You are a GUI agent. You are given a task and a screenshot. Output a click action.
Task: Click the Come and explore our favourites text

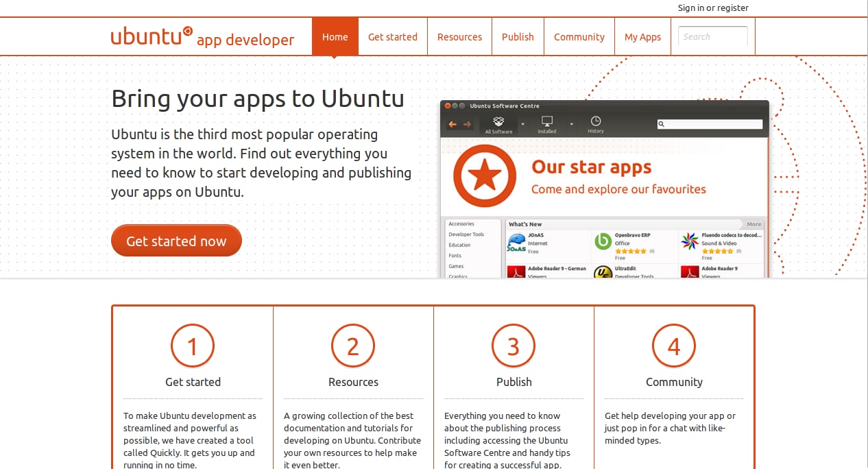618,189
